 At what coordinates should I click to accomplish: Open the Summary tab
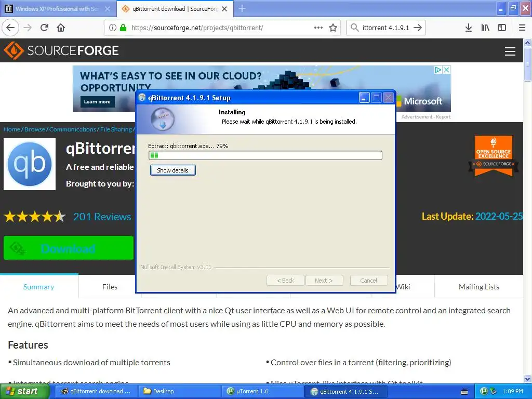pyautogui.click(x=38, y=287)
